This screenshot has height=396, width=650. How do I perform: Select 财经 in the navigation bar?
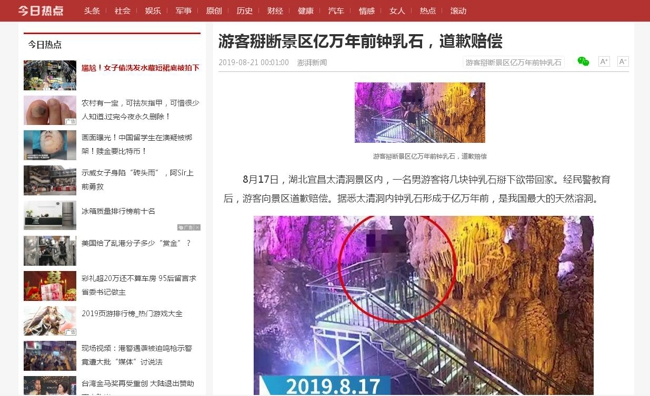275,11
